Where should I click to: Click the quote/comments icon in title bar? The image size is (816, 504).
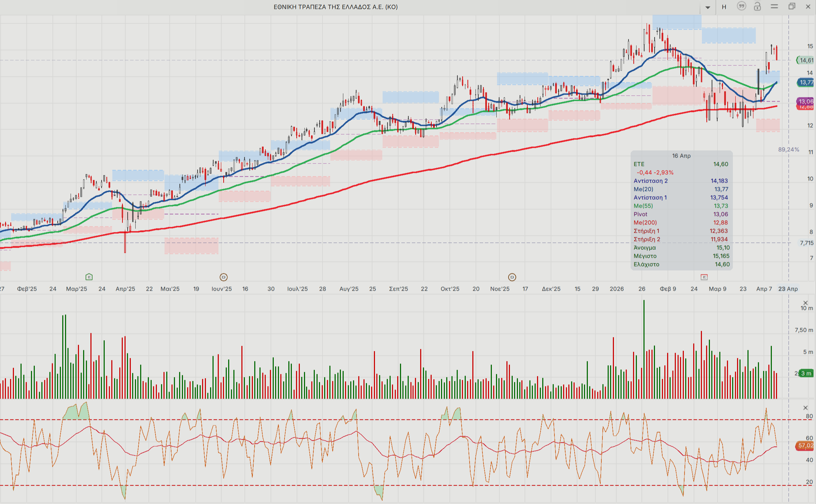(x=741, y=7)
